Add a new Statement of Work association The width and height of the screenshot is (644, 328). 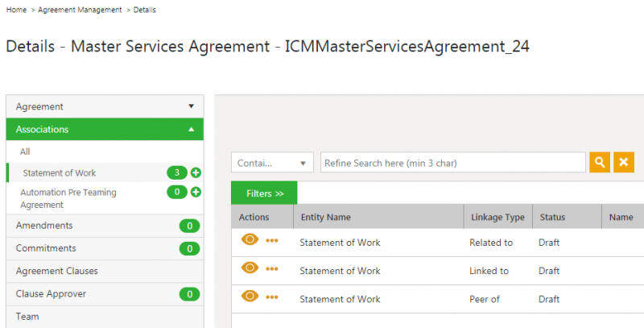pyautogui.click(x=196, y=172)
